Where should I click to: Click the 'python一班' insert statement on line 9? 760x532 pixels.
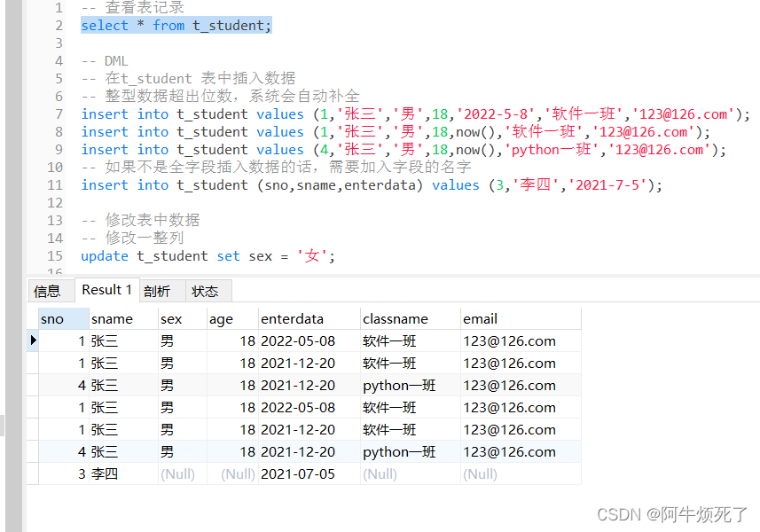(x=404, y=149)
